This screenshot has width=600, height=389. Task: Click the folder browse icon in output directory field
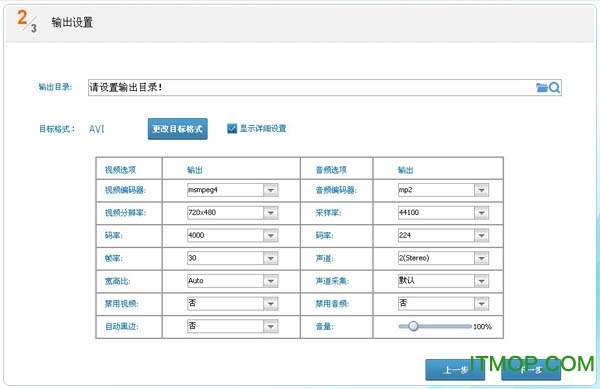[x=541, y=88]
